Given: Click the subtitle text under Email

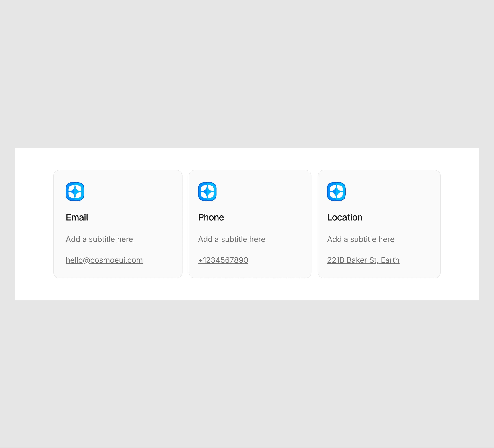Looking at the screenshot, I should 99,239.
